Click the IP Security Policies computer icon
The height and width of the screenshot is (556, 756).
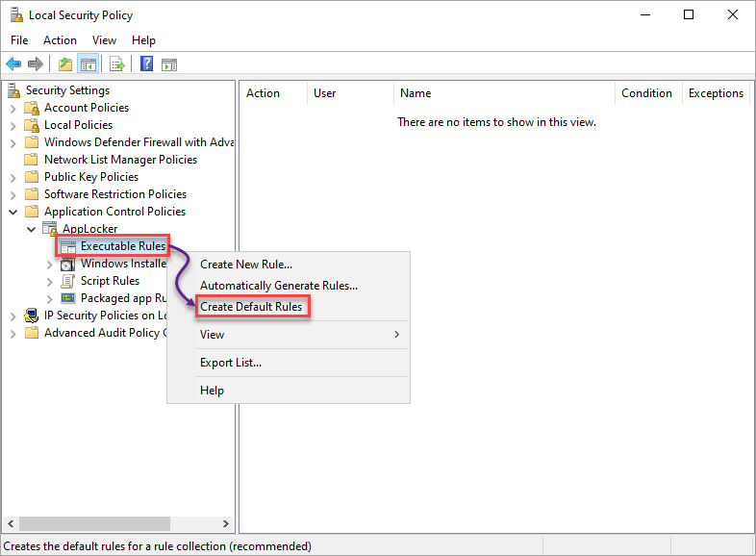click(32, 316)
